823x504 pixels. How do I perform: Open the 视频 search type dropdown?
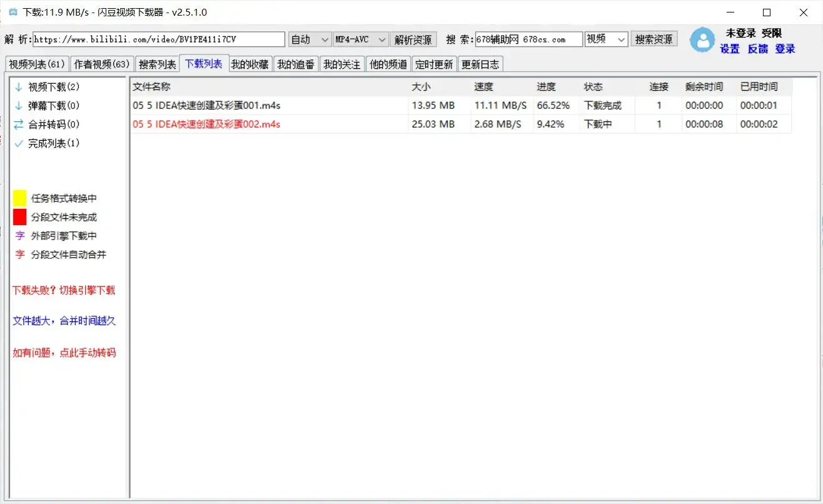605,39
